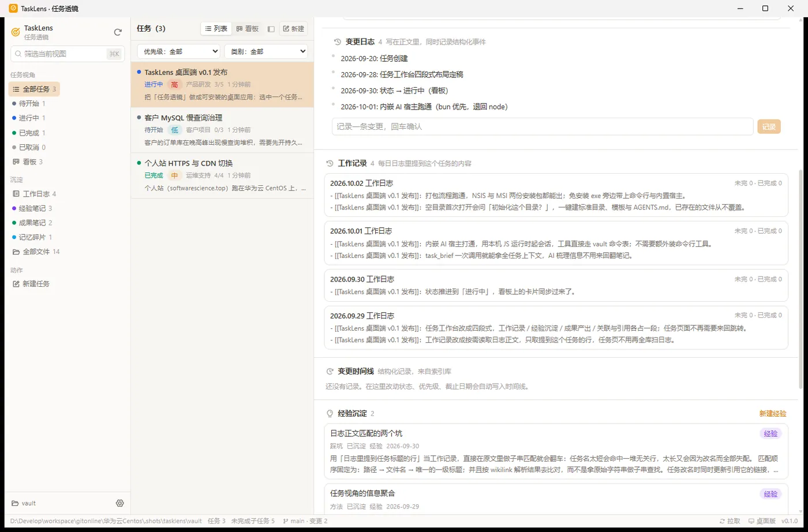Click the 新建经验 link
This screenshot has width=808, height=532.
click(x=773, y=414)
